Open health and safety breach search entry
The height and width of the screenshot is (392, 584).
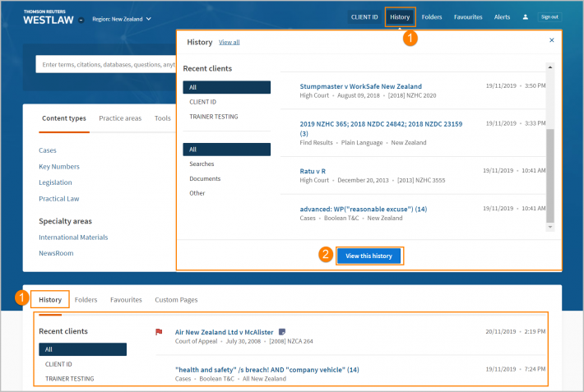pos(267,370)
